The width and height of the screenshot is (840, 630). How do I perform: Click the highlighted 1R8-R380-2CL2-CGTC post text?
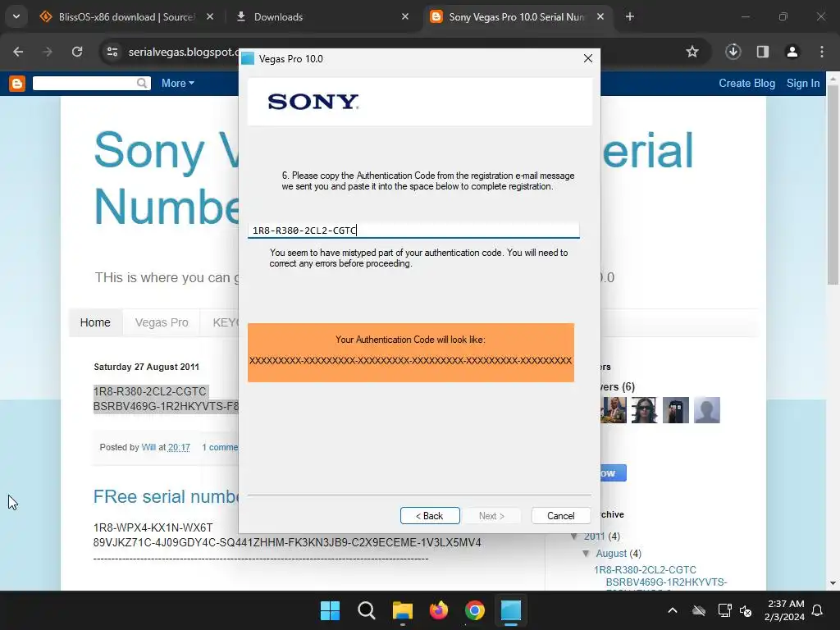coord(149,391)
